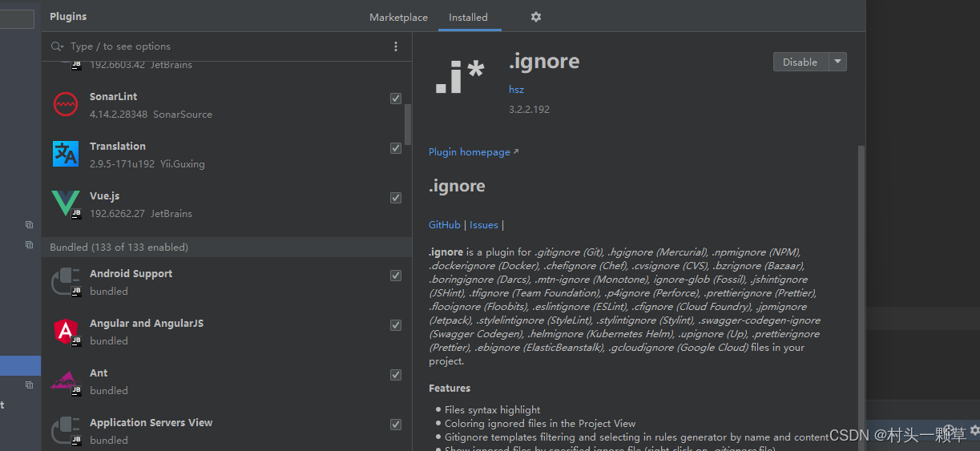980x451 pixels.
Task: Select the Vue.js plugin name
Action: 107,195
